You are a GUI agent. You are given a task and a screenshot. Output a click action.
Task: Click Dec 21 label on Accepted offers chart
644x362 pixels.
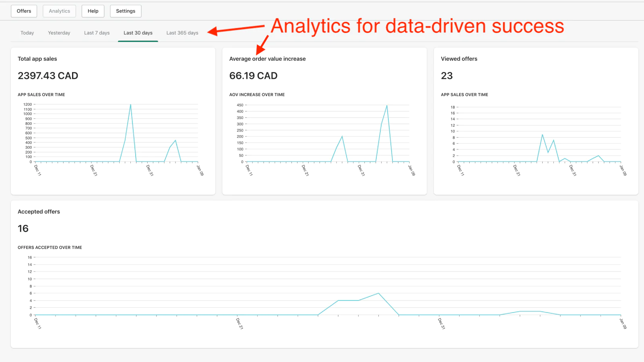click(239, 323)
